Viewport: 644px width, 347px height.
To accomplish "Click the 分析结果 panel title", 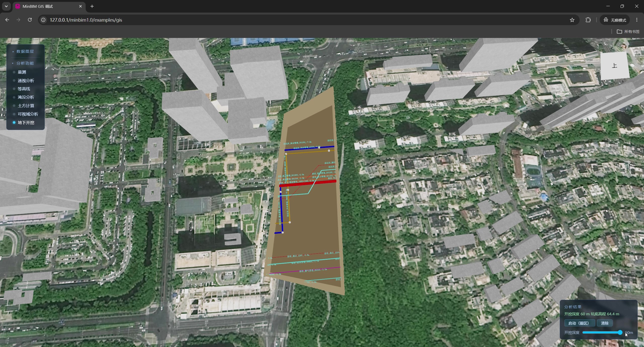I will click(573, 307).
